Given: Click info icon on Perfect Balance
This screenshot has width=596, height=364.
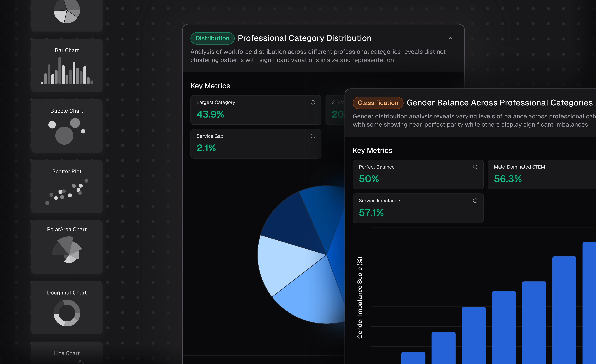Looking at the screenshot, I should pyautogui.click(x=475, y=167).
